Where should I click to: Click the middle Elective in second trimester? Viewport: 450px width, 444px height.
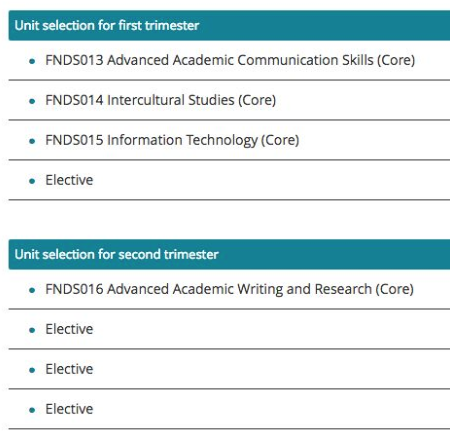pyautogui.click(x=69, y=369)
